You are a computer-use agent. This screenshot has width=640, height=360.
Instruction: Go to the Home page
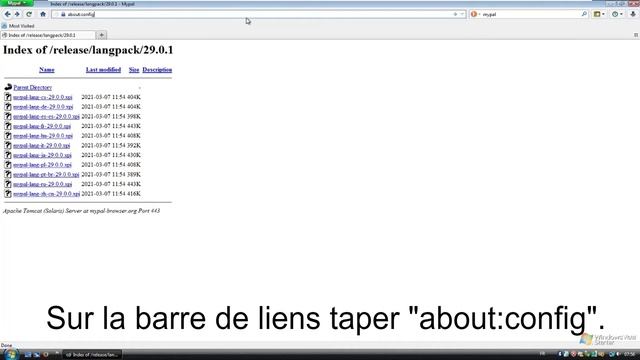pyautogui.click(x=43, y=14)
